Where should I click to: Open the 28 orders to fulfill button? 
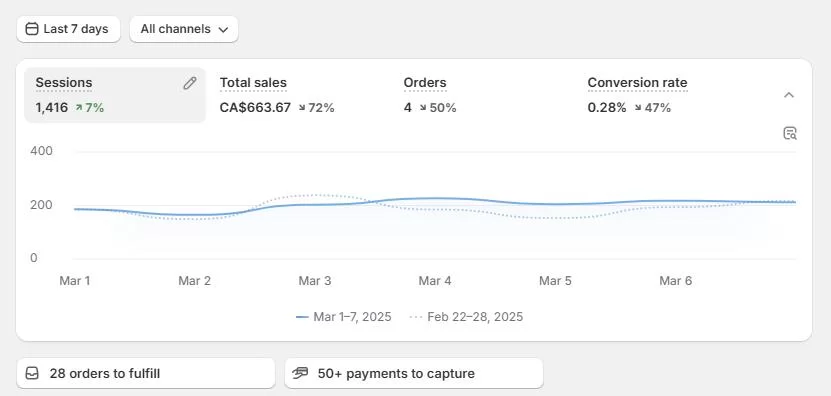point(146,373)
